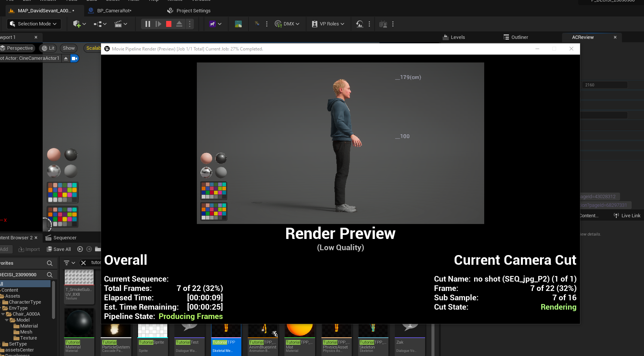644x356 pixels.
Task: Open the content browser filter dropdown
Action: coord(70,263)
